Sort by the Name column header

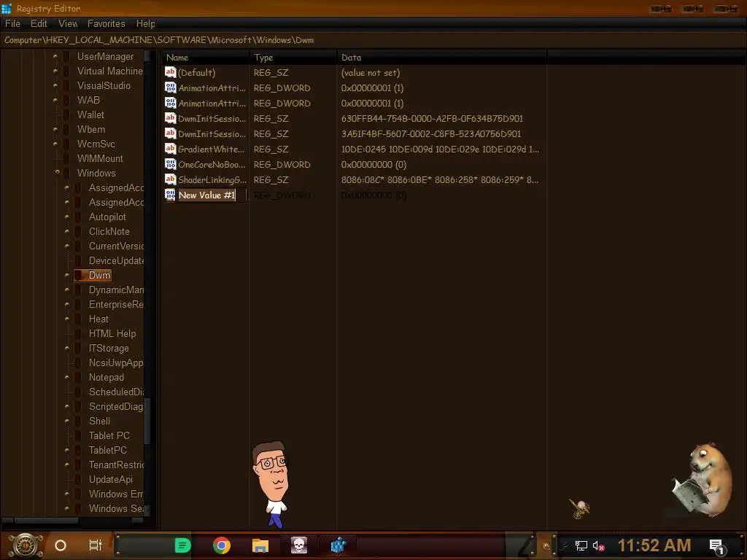click(x=205, y=57)
